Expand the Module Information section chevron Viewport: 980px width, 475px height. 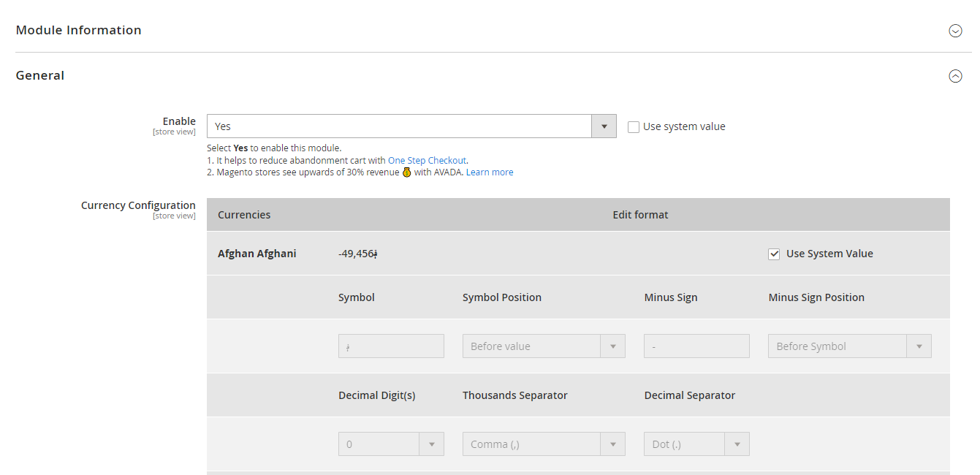[x=954, y=31]
